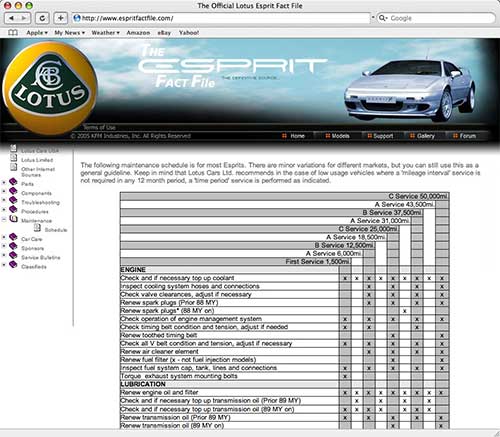Image resolution: width=500 pixels, height=437 pixels.
Task: Expand the Car Care tree node
Action: 4,238
